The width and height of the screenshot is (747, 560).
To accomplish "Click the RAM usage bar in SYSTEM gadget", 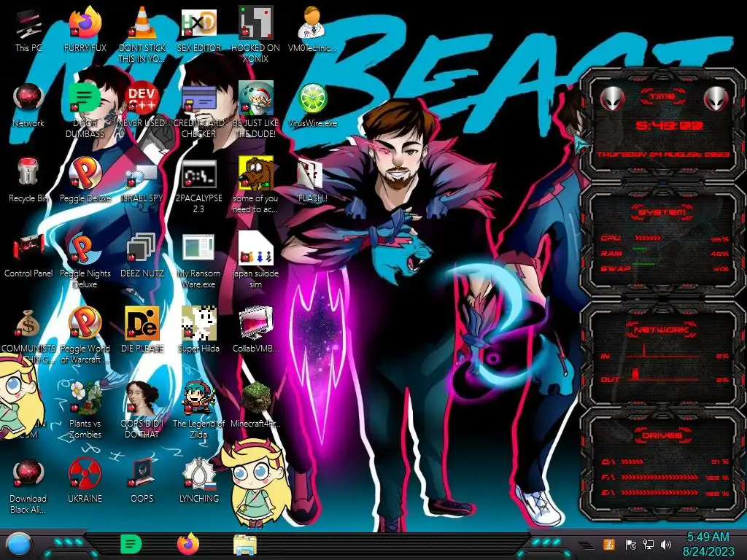I will 639,249.
